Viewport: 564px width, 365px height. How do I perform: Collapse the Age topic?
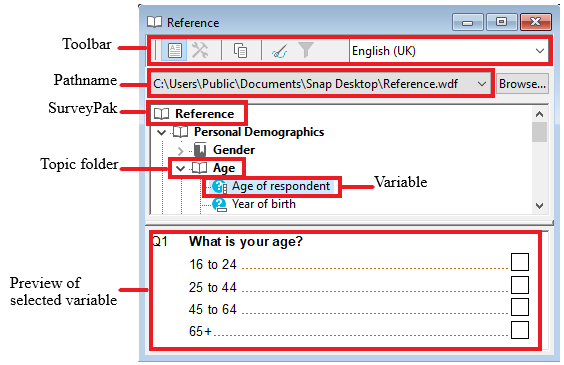(x=180, y=169)
